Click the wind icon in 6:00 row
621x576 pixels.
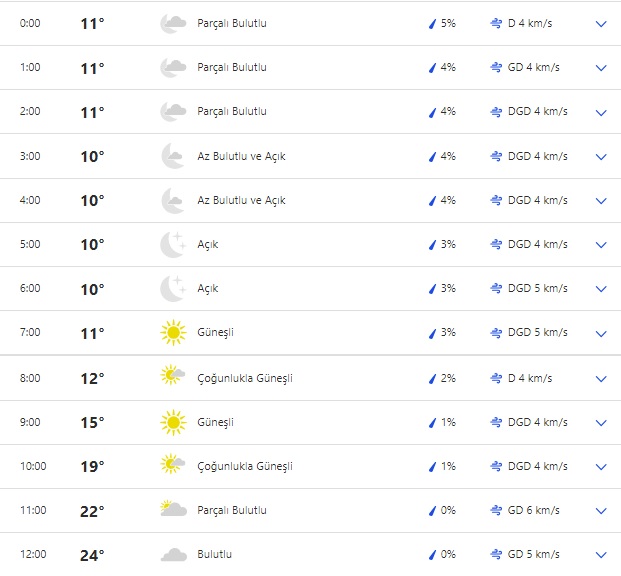[x=496, y=288]
